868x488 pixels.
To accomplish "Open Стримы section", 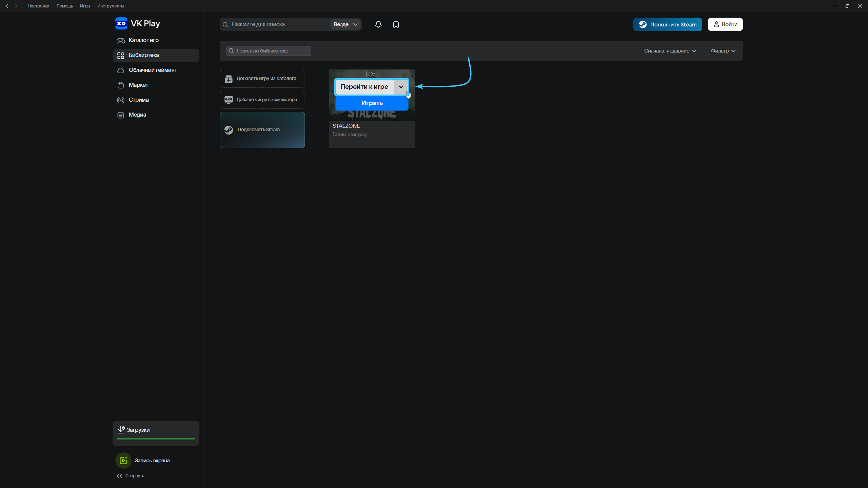I will pyautogui.click(x=156, y=100).
